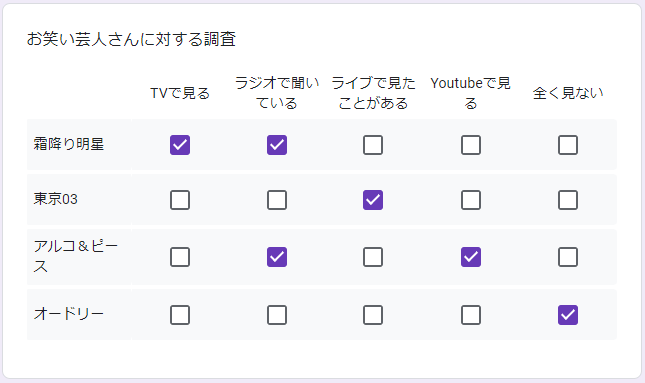
Task: Check Youtubeで見る for 東京03
Action: [471, 200]
